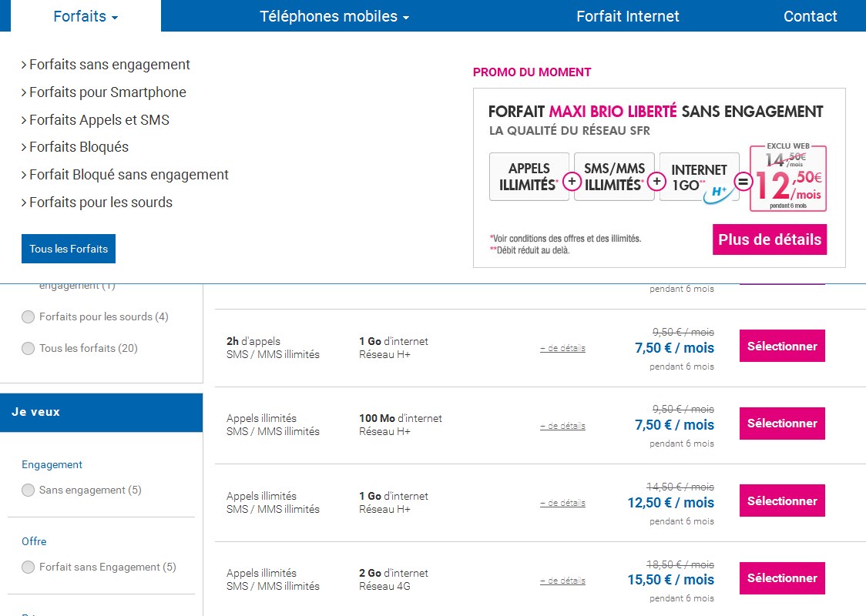This screenshot has height=616, width=866.
Task: Click Sélectionner for 15,50 € plan
Action: [781, 577]
